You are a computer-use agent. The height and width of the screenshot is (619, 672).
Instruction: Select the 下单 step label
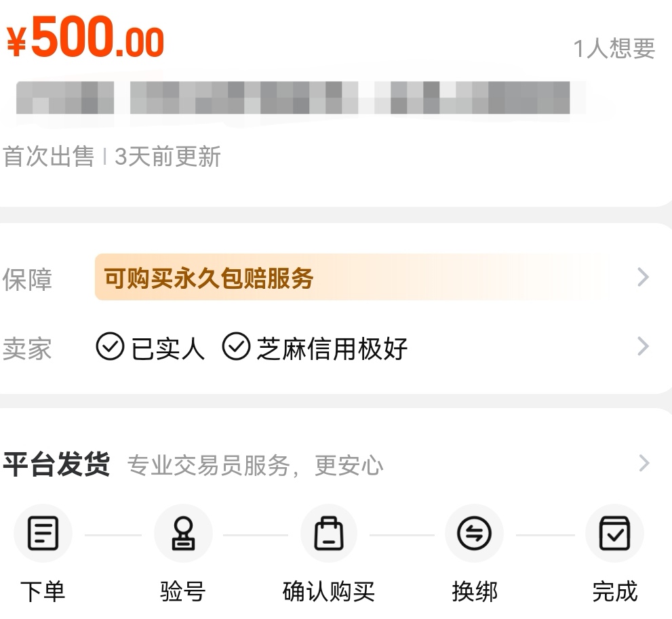coord(43,591)
